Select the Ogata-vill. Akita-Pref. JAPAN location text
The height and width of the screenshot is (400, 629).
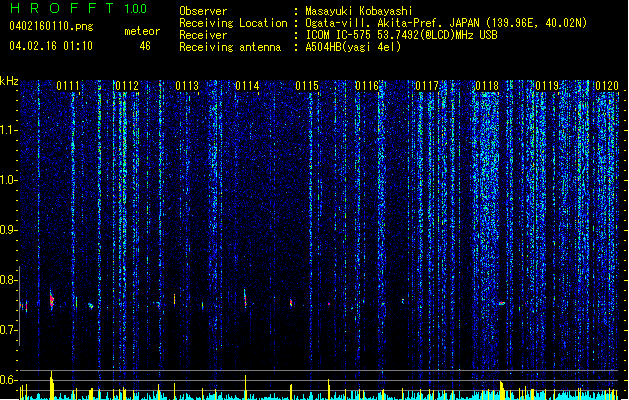[x=446, y=23]
